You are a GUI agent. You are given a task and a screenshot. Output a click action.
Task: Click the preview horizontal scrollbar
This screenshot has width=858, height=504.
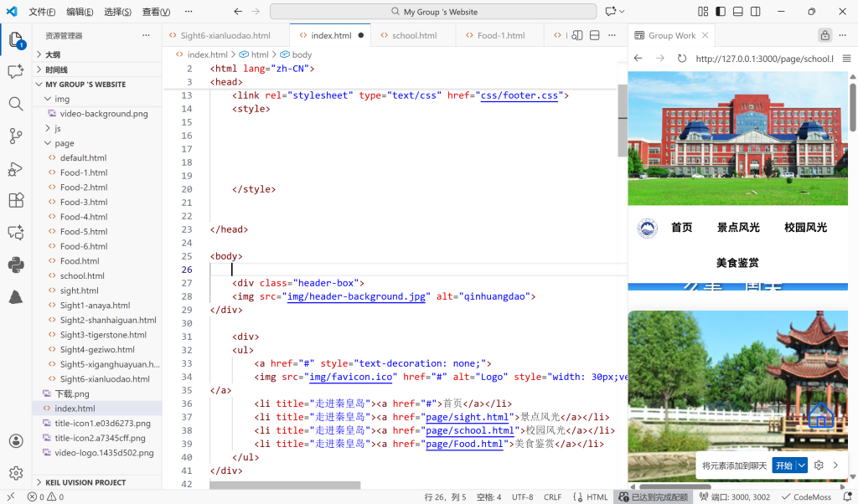pos(675,486)
